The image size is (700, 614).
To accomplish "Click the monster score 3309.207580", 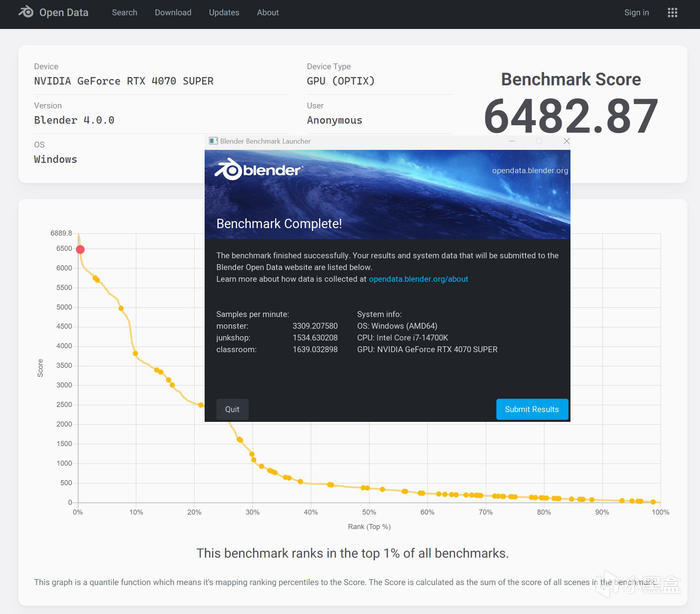I will tap(315, 326).
